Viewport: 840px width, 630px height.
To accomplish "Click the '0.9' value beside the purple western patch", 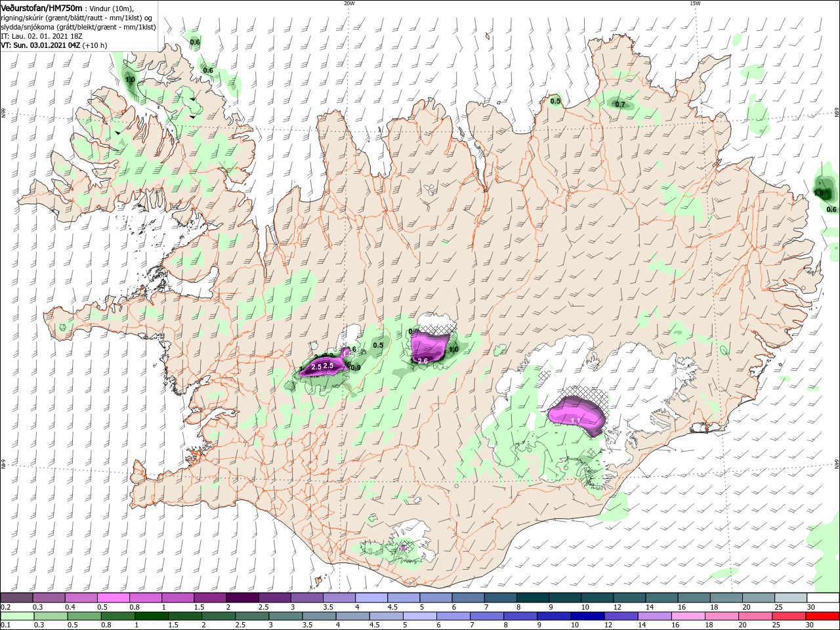I will (356, 367).
